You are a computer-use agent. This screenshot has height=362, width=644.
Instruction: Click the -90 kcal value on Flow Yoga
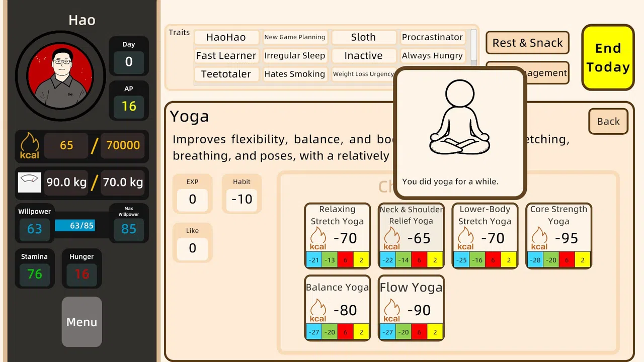419,310
